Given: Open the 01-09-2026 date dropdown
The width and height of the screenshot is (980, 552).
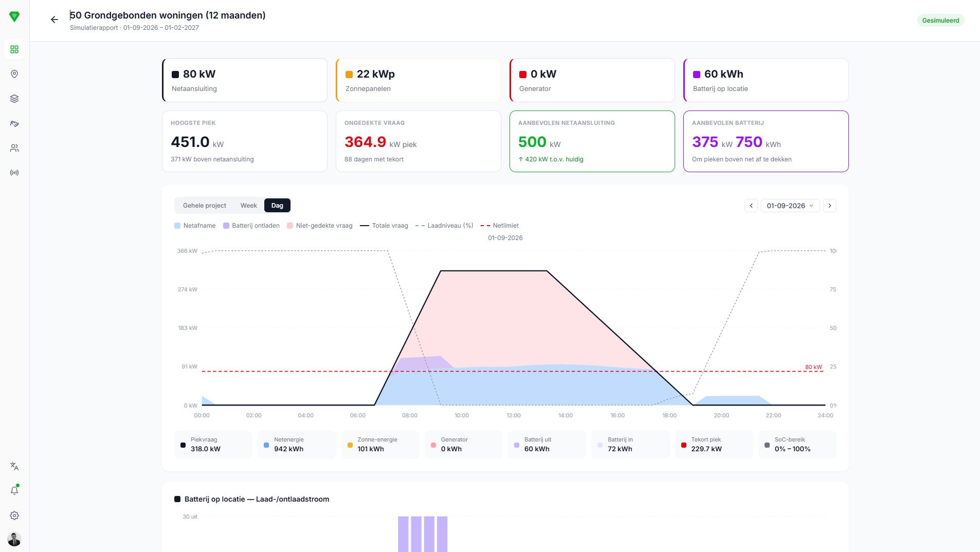Looking at the screenshot, I should pyautogui.click(x=790, y=206).
